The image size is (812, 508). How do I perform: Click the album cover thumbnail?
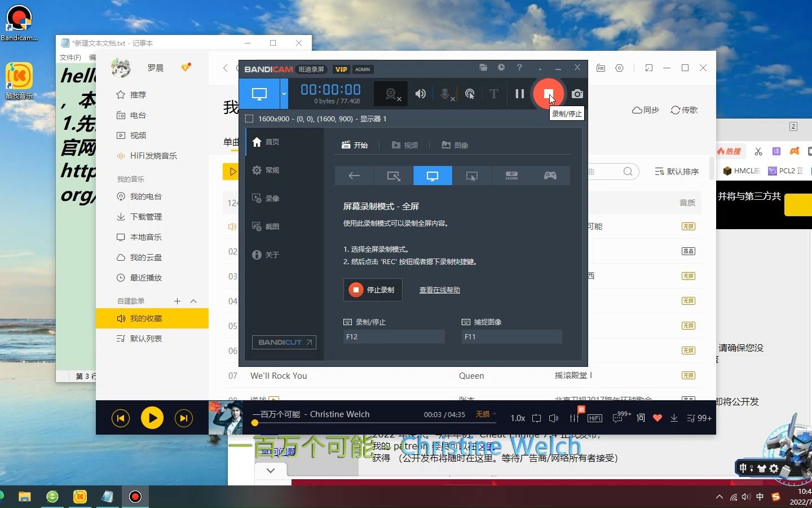226,418
